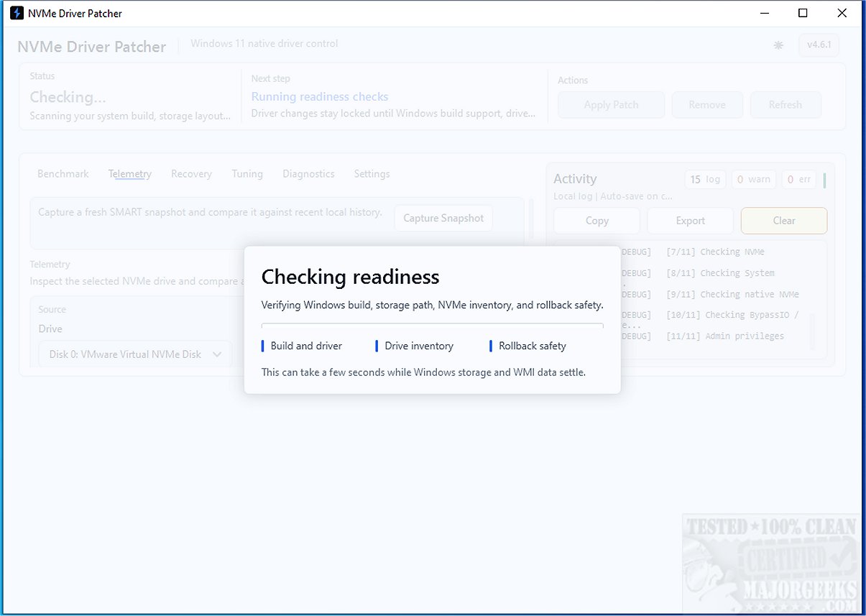Screen dimensions: 866x616
Task: Click the Running readiness checks link
Action: pyautogui.click(x=320, y=97)
